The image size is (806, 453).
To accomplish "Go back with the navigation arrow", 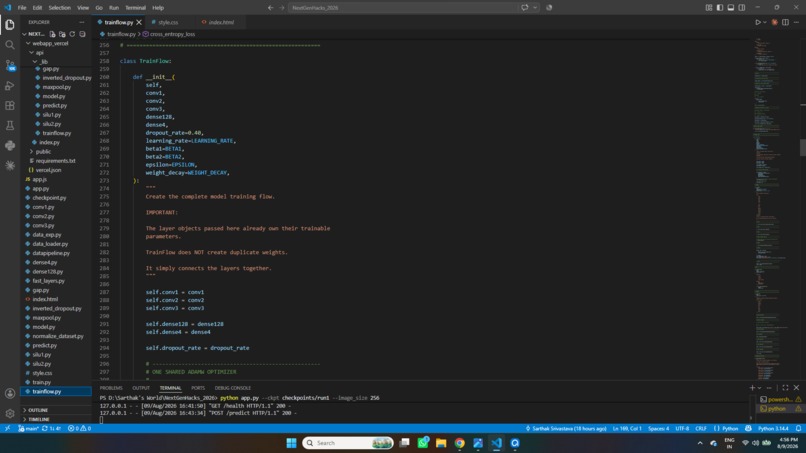I will tap(270, 8).
